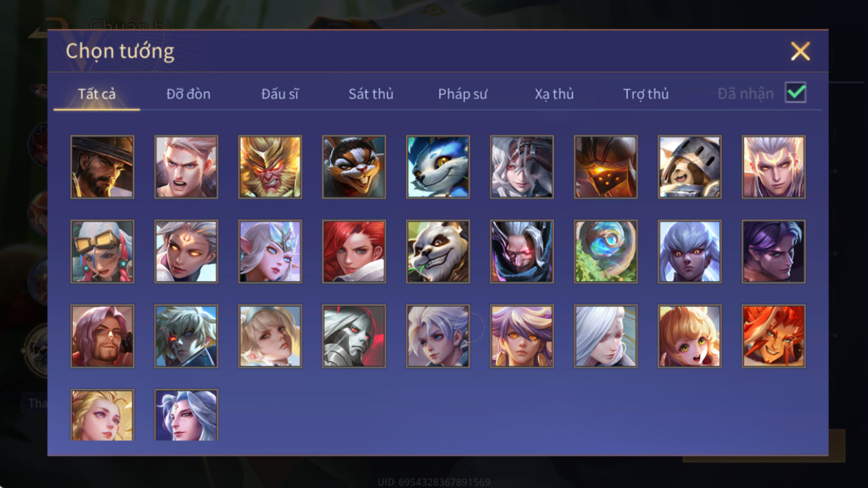The width and height of the screenshot is (868, 488).
Task: Select the Tất cả tab
Action: pyautogui.click(x=97, y=94)
